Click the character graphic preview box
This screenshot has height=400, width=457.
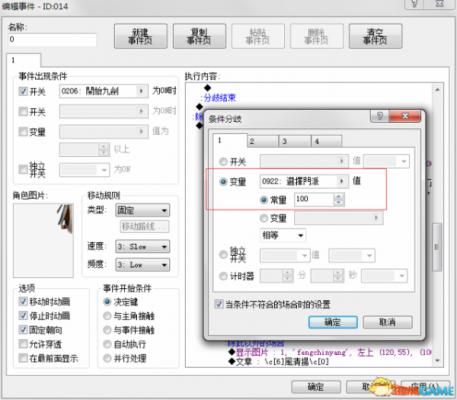(x=43, y=240)
